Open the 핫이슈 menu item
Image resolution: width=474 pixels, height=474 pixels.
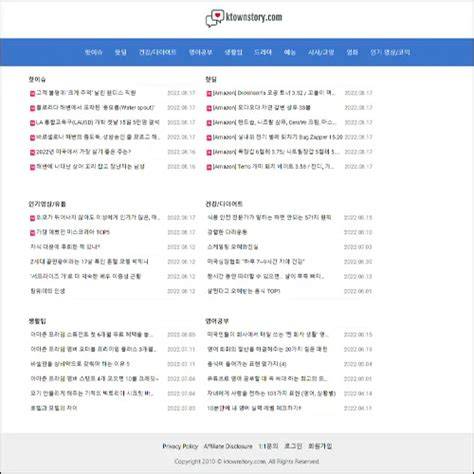point(93,52)
